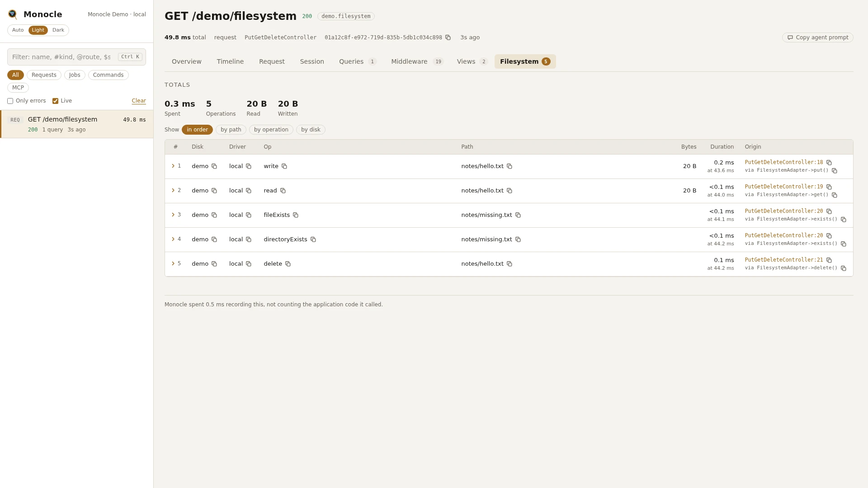Viewport: 868px width, 488px height.
Task: Copy disk name demo in row 2
Action: point(214,191)
